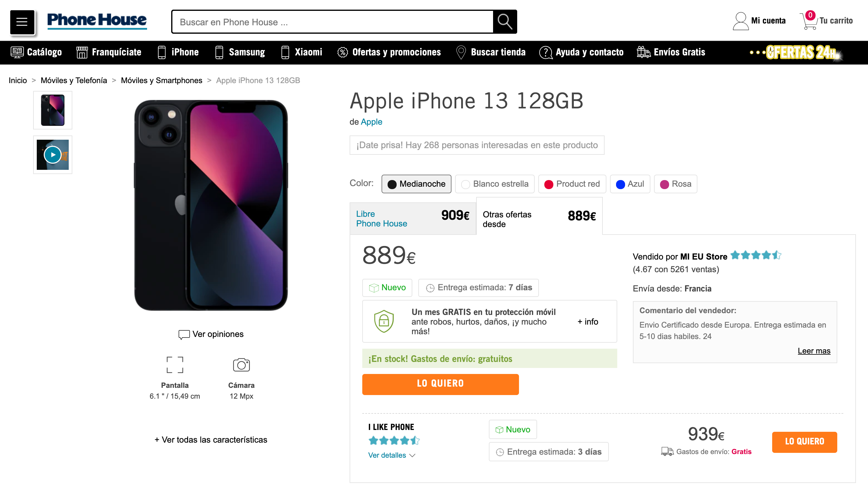Click the Buscar tienda location pin icon
This screenshot has height=492, width=868.
461,52
